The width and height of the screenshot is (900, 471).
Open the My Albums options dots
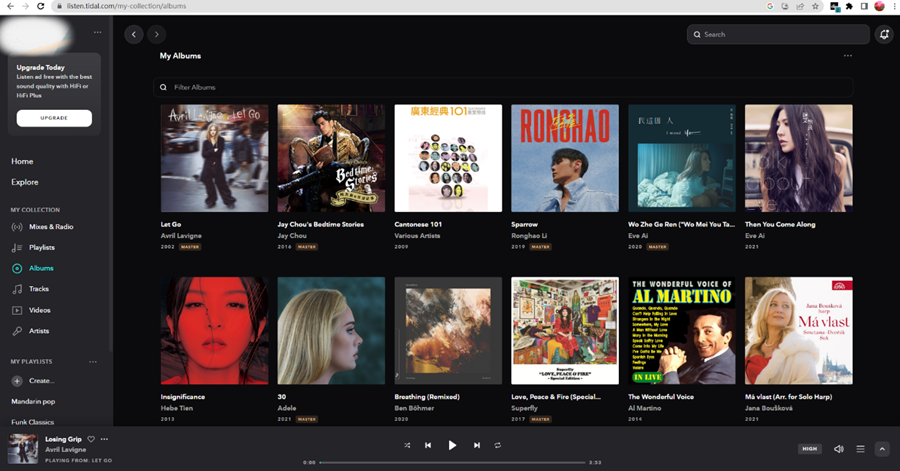tap(848, 56)
